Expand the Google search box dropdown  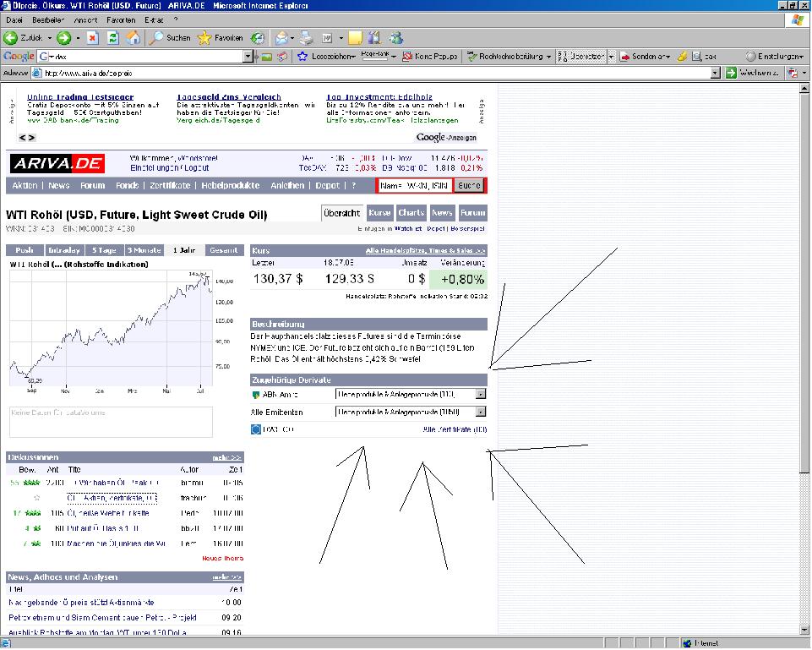click(x=248, y=57)
